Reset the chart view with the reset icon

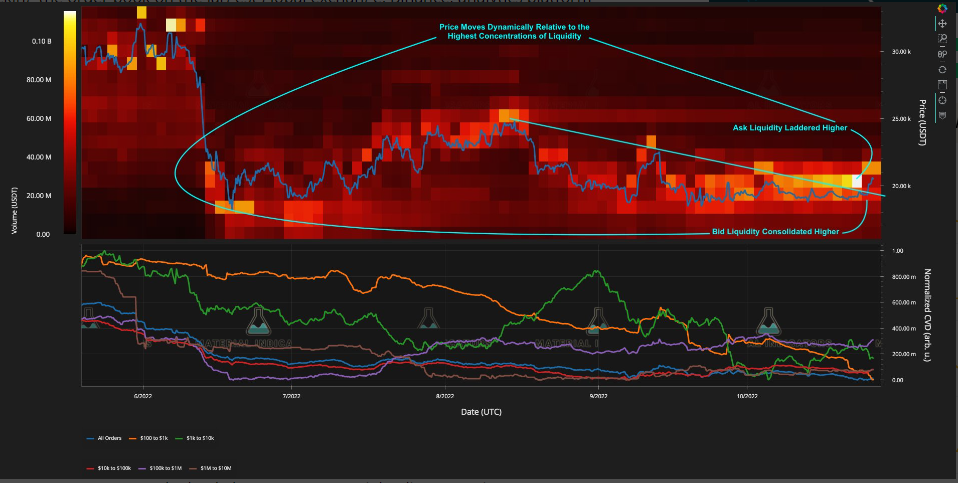tap(940, 70)
